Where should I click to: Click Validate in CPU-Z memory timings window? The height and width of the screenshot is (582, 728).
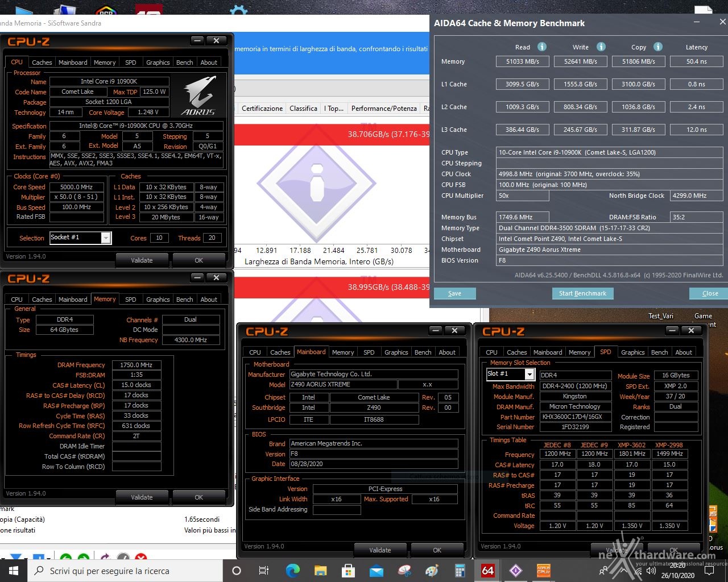pos(142,497)
